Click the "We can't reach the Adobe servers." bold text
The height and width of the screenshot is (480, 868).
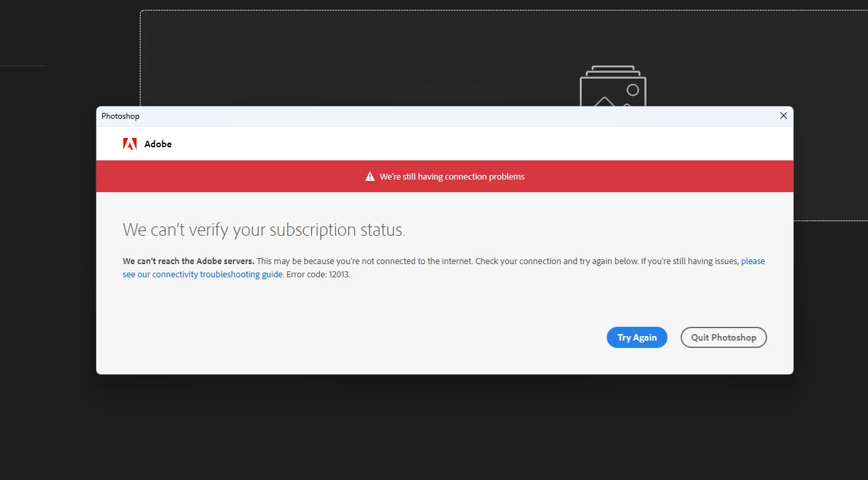point(189,261)
